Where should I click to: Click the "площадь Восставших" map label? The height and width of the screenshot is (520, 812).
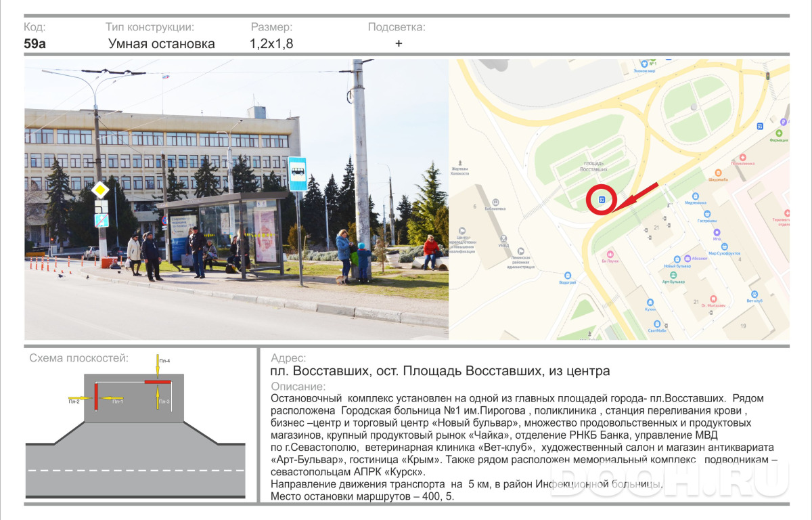coord(594,166)
